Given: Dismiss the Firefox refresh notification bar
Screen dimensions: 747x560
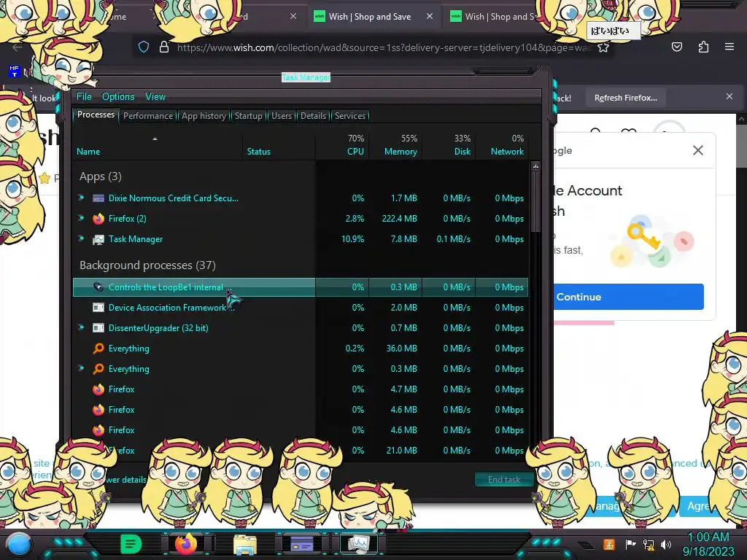Looking at the screenshot, I should 729,97.
